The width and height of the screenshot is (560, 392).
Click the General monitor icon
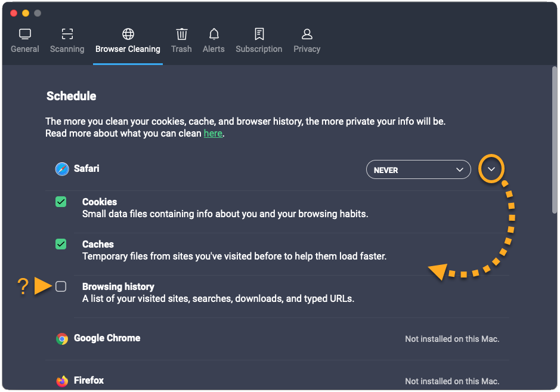25,34
